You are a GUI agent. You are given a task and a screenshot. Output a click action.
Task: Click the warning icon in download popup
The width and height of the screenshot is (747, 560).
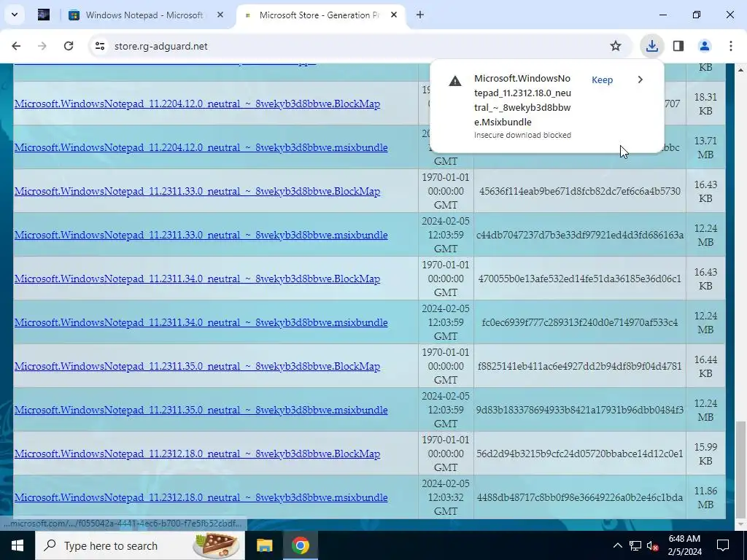tap(455, 80)
